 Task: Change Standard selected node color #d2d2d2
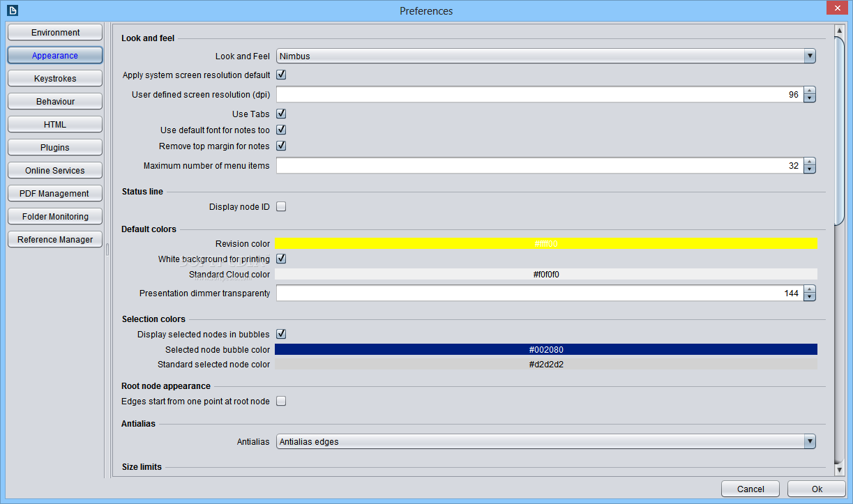pos(546,364)
